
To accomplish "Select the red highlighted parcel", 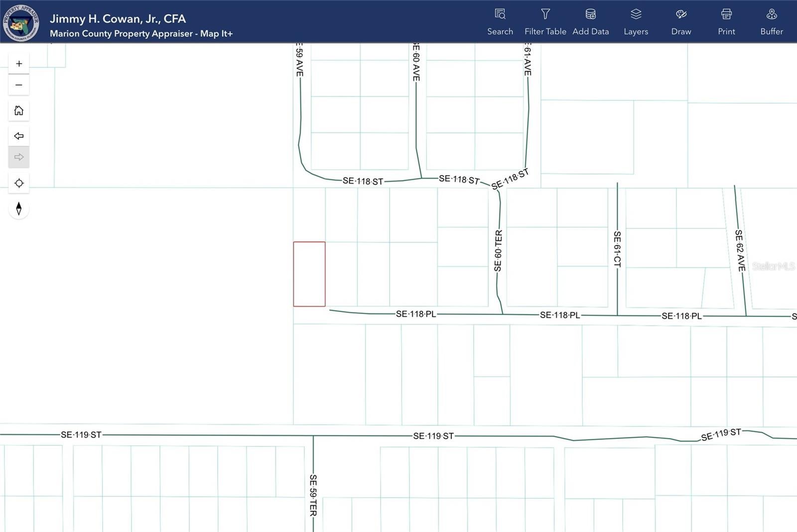I will (x=309, y=274).
